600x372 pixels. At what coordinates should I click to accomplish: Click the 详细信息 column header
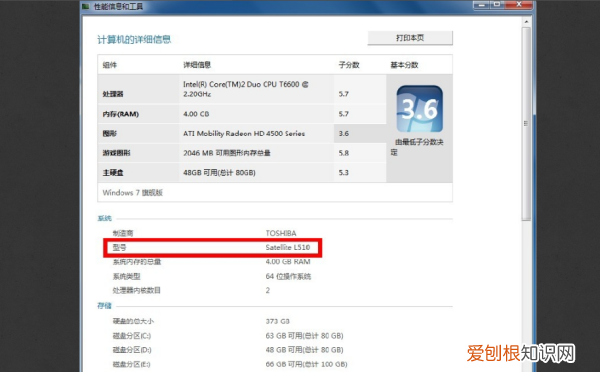pyautogui.click(x=197, y=65)
